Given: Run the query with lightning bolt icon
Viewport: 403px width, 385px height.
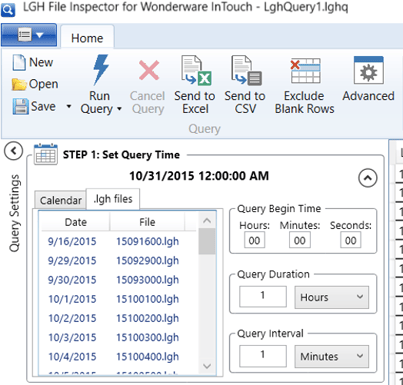Looking at the screenshot, I should coord(101,70).
